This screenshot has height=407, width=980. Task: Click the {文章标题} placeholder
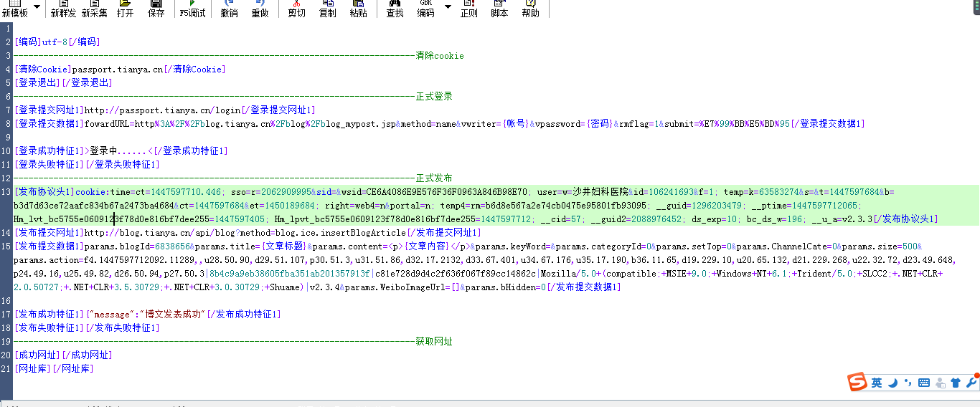[281, 246]
